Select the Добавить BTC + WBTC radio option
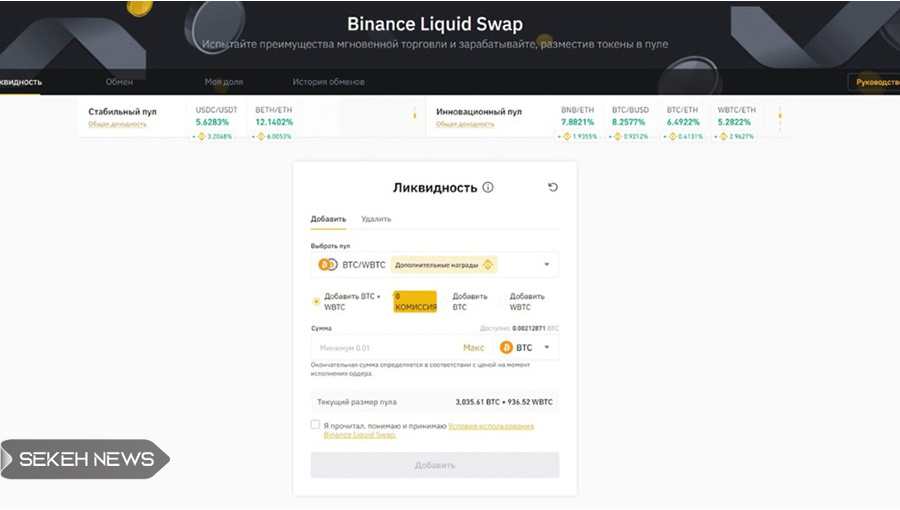Viewport: 900px width, 510px height. tap(316, 301)
